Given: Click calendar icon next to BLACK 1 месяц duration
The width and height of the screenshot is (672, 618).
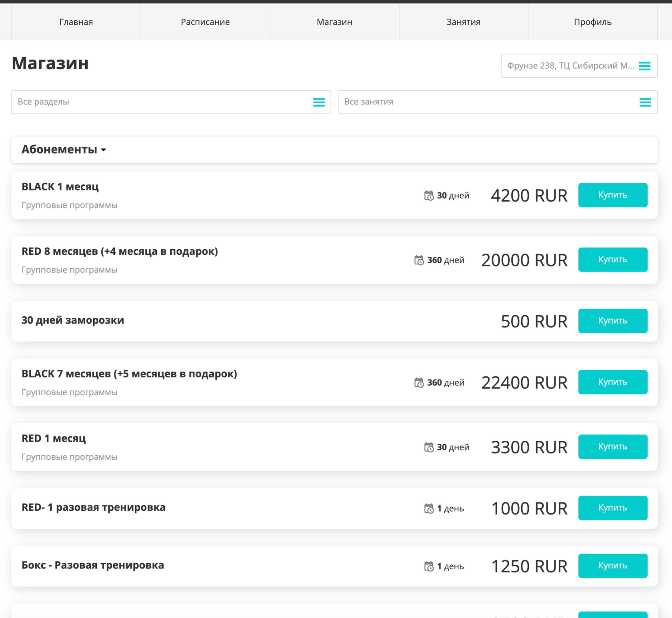Looking at the screenshot, I should (x=429, y=196).
